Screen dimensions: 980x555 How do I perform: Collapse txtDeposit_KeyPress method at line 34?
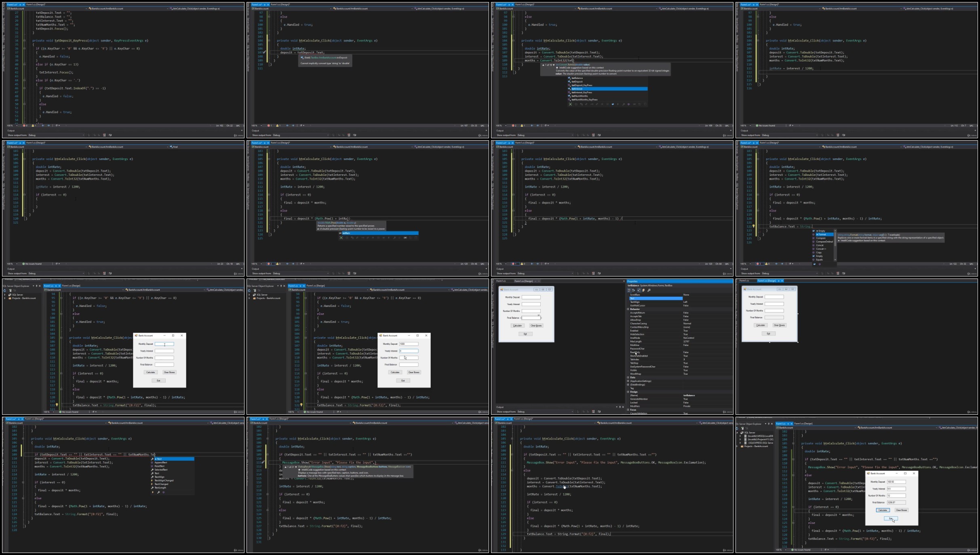tap(24, 40)
